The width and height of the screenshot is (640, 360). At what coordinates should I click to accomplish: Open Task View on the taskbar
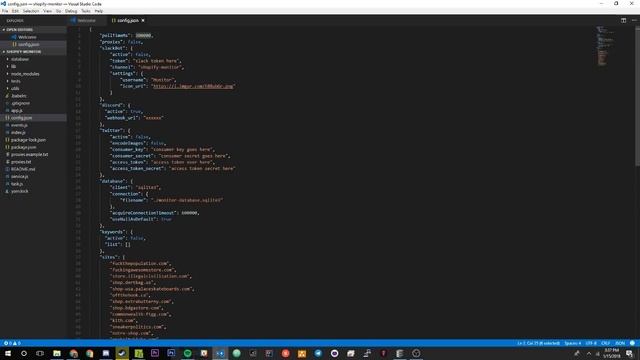[40, 353]
